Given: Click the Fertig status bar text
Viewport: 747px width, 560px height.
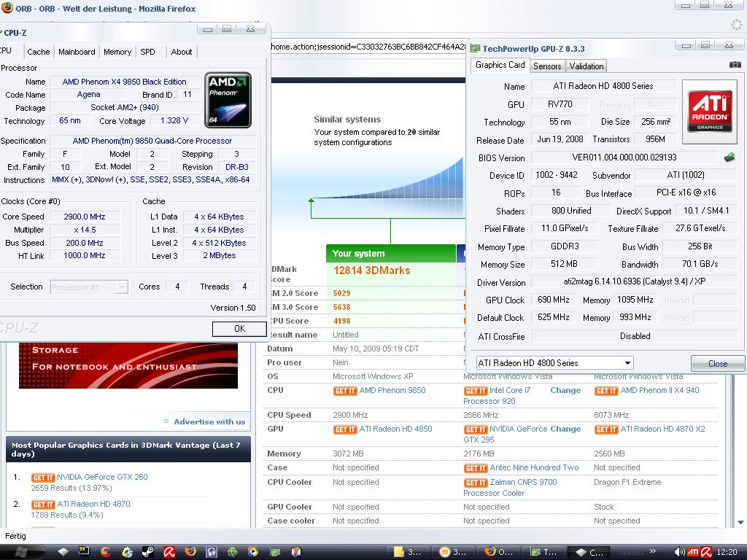Looking at the screenshot, I should (16, 536).
